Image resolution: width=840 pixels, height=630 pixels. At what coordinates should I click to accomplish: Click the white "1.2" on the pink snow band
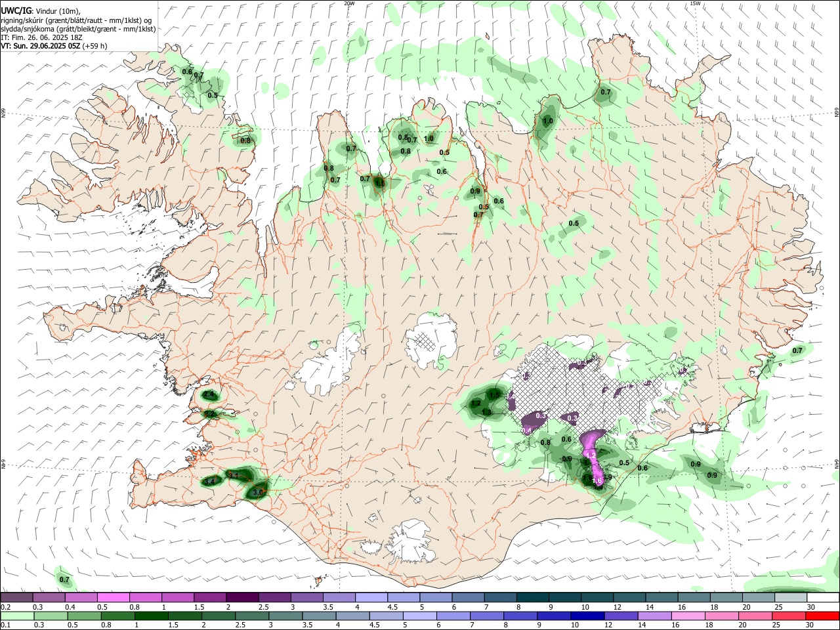point(590,455)
